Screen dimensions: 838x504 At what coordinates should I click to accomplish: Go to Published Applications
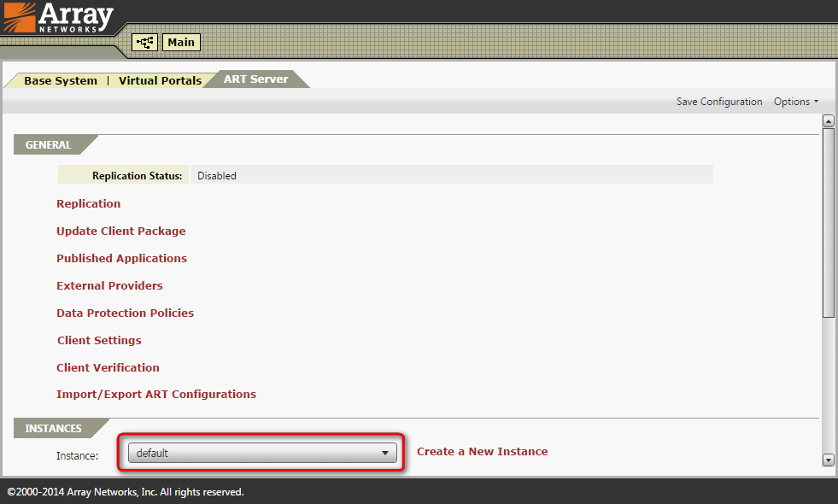click(x=122, y=258)
